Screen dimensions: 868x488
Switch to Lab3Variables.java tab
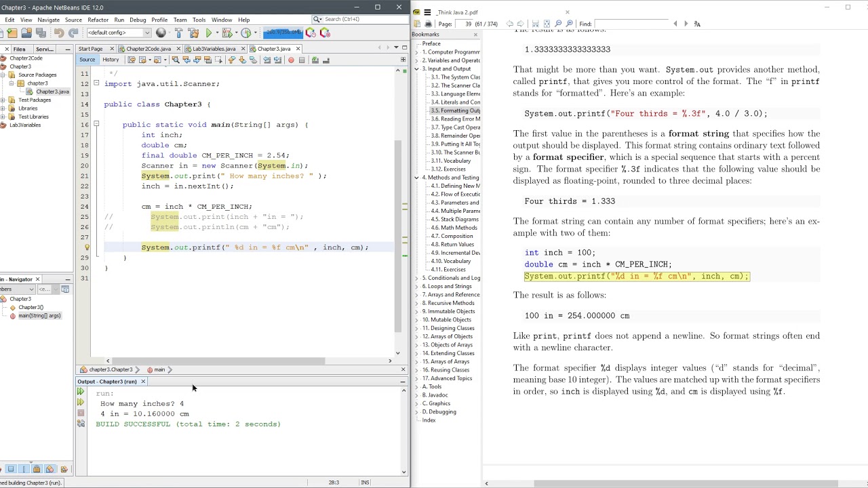pyautogui.click(x=214, y=49)
